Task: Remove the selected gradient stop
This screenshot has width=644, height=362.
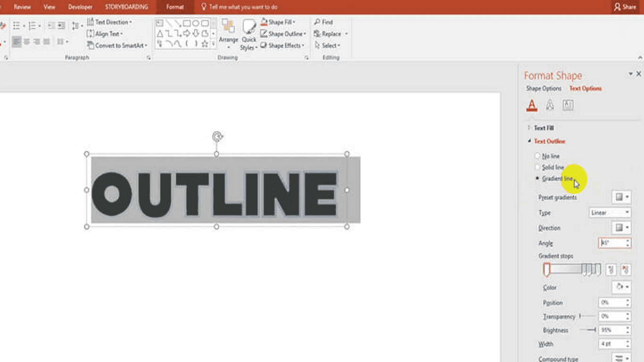Action: [x=626, y=270]
